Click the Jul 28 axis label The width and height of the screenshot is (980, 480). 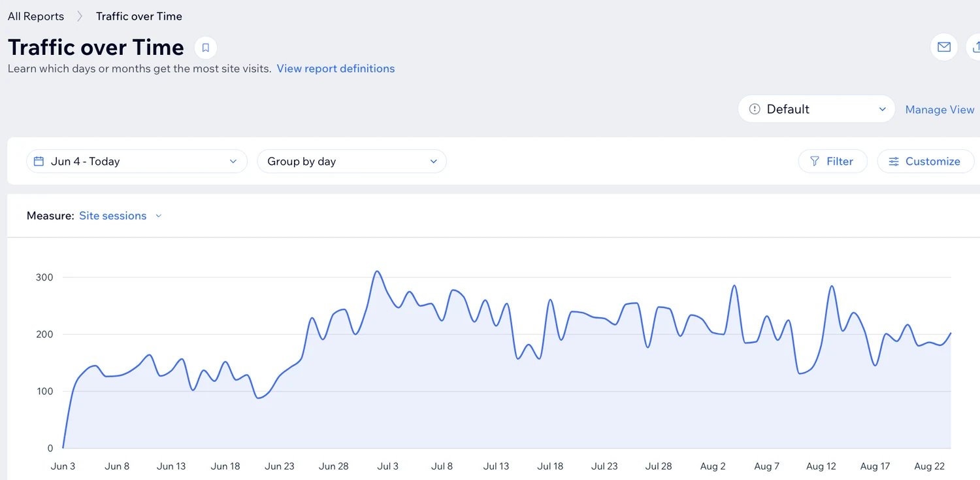pos(659,466)
